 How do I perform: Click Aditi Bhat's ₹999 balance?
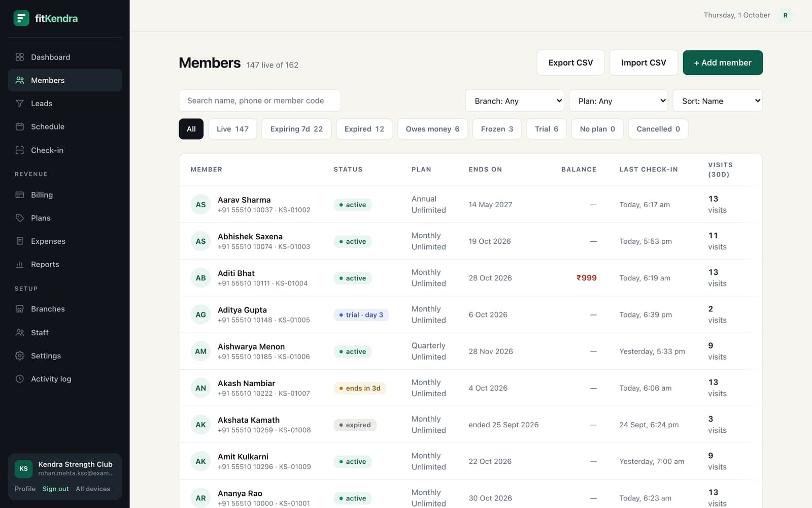pyautogui.click(x=586, y=278)
